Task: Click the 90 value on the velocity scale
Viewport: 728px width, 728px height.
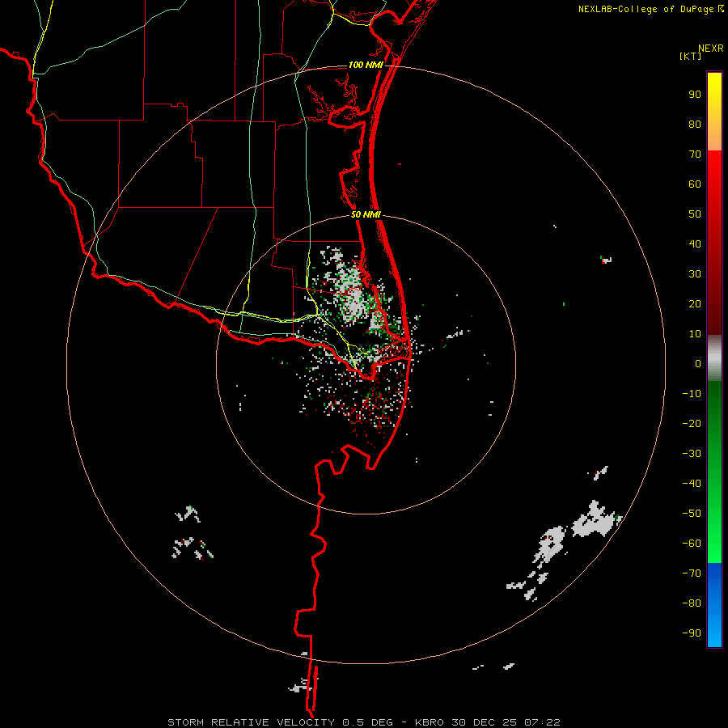Action: click(x=695, y=95)
